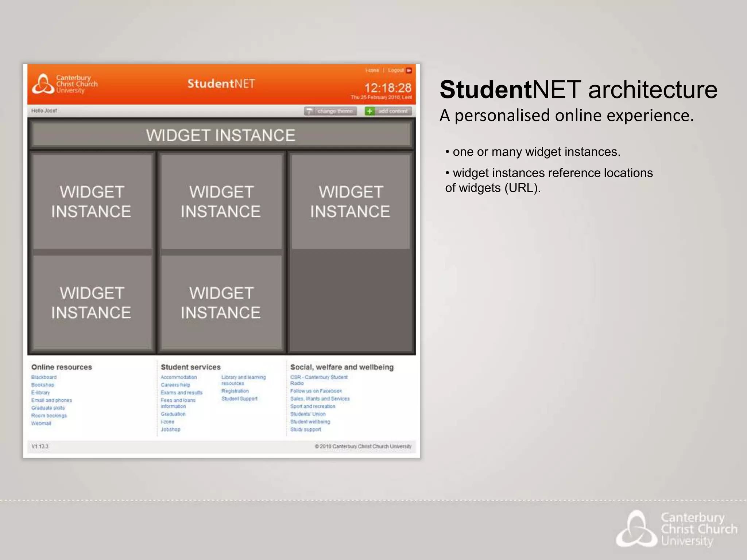Open the i-zone link in header
The width and height of the screenshot is (747, 560).
pos(372,70)
